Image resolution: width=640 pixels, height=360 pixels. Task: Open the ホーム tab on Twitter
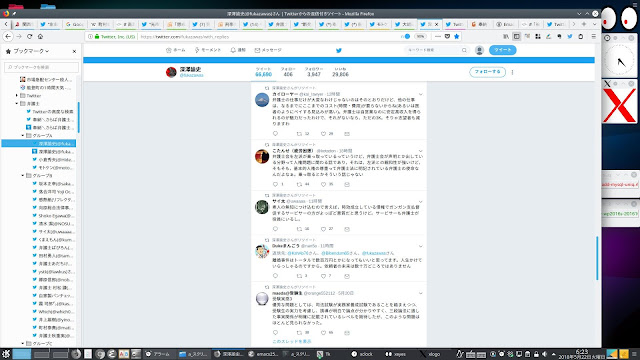tap(176, 50)
